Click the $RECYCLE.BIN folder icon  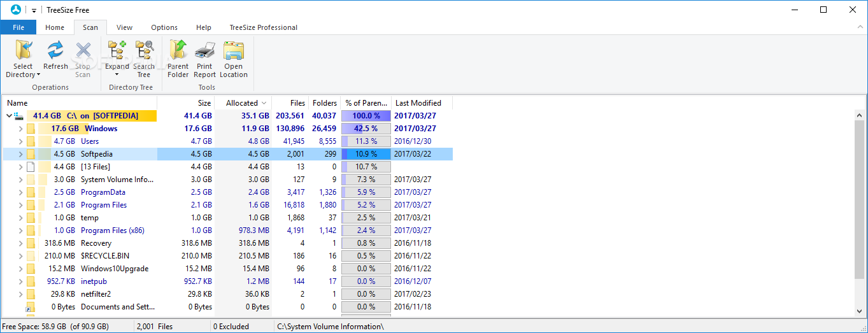point(30,256)
